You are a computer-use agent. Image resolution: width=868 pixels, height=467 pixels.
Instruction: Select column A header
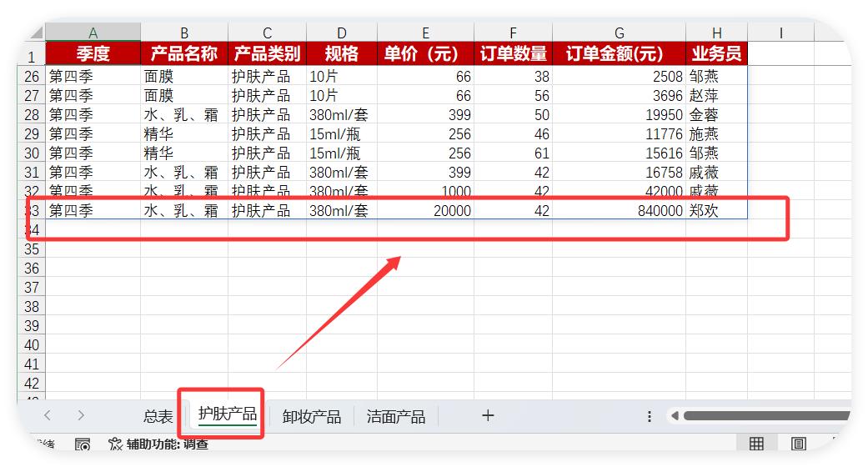(x=93, y=33)
